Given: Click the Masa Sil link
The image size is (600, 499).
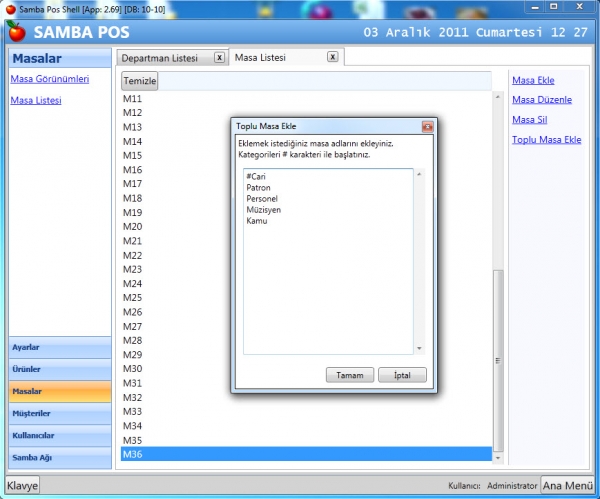Looking at the screenshot, I should pos(530,120).
